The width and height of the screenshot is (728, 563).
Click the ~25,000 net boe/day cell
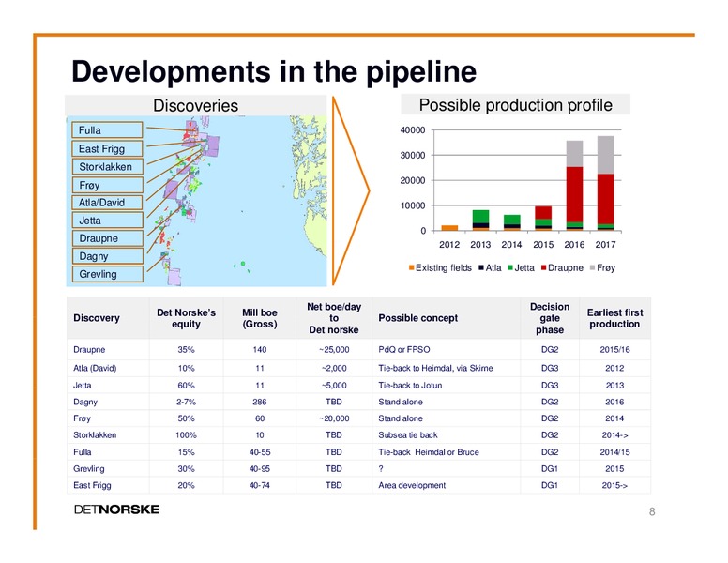tap(334, 350)
